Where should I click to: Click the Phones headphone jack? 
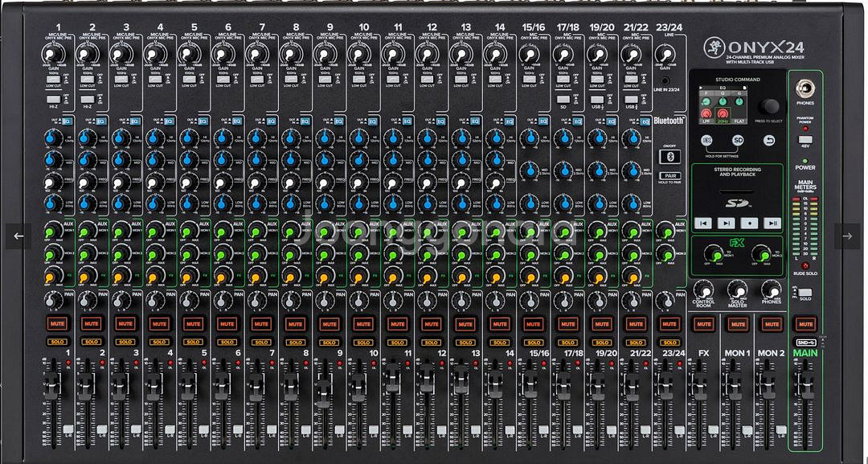(x=805, y=90)
